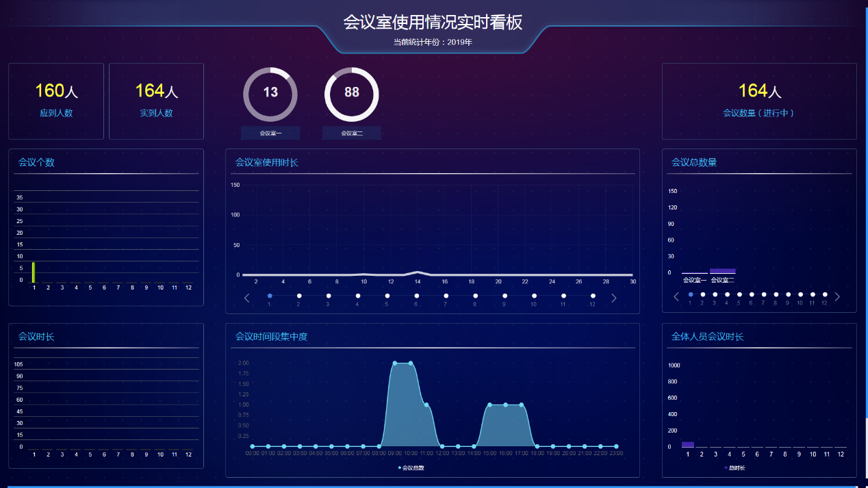The image size is (868, 488).
Task: Click the 11:00 data point in 会议时间段集中度
Action: click(426, 405)
